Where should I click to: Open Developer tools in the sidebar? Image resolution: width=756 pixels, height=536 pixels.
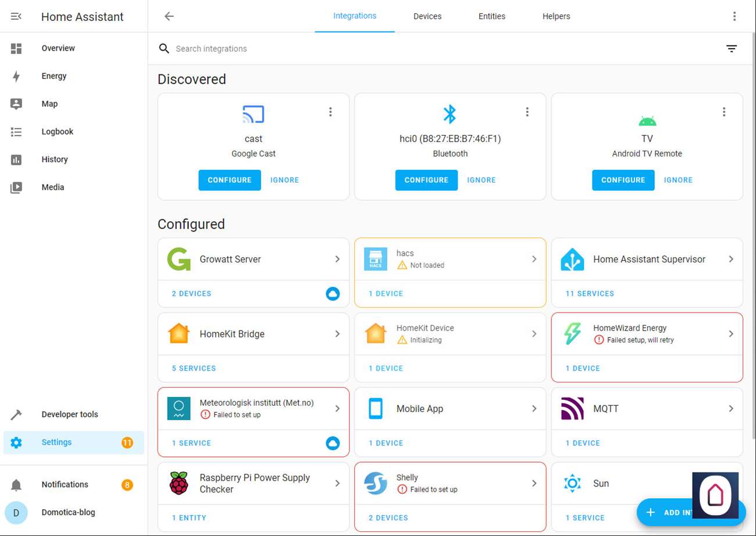coord(70,414)
